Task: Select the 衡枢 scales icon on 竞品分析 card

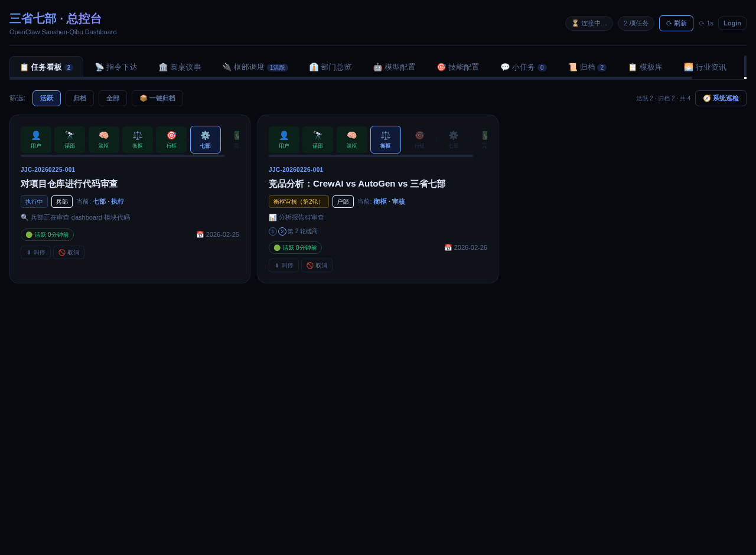Action: pos(385,139)
